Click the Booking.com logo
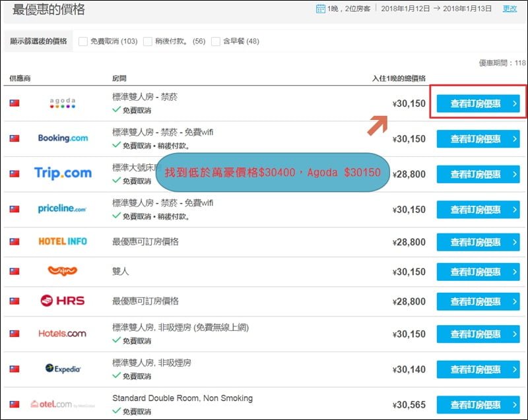The image size is (528, 420). pyautogui.click(x=63, y=138)
